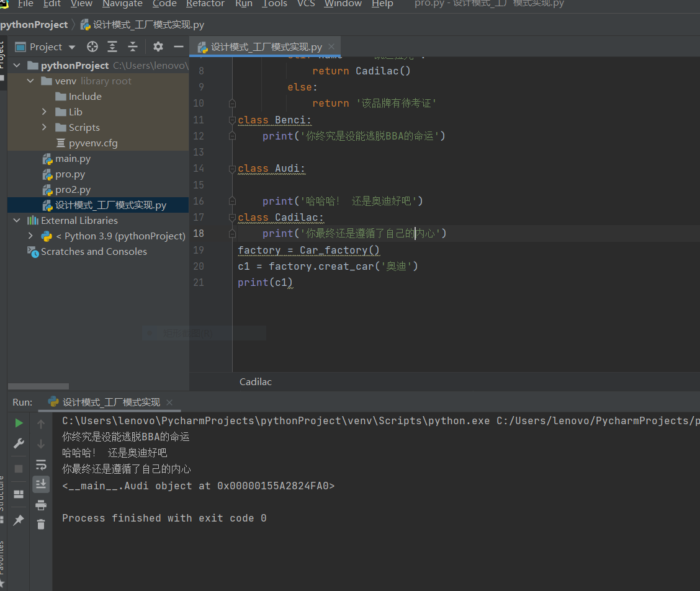700x591 pixels.
Task: Fold the class Audi block on line 14
Action: click(x=232, y=169)
